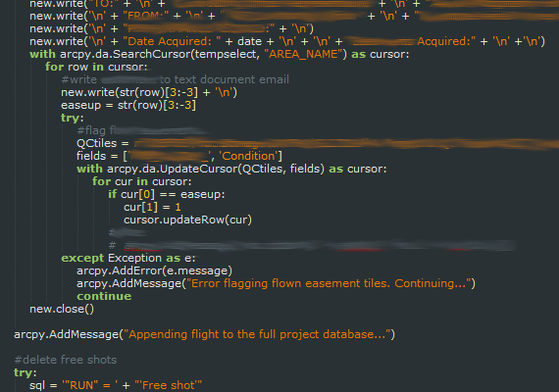559x392 pixels.
Task: Click the 'continue' keyword
Action: (104, 296)
